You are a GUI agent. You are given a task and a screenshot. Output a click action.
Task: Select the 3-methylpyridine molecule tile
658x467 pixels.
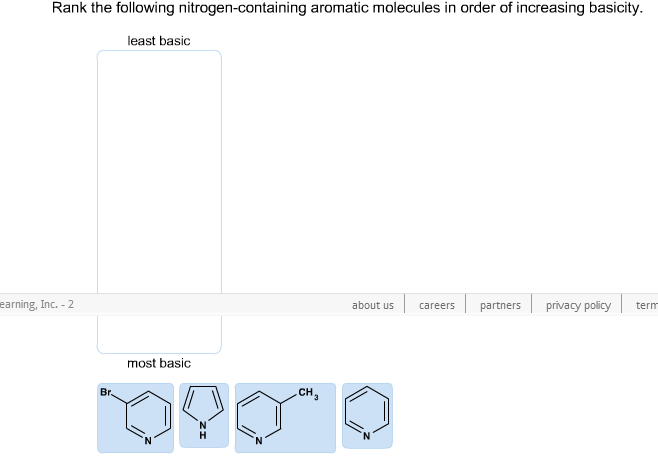(285, 418)
